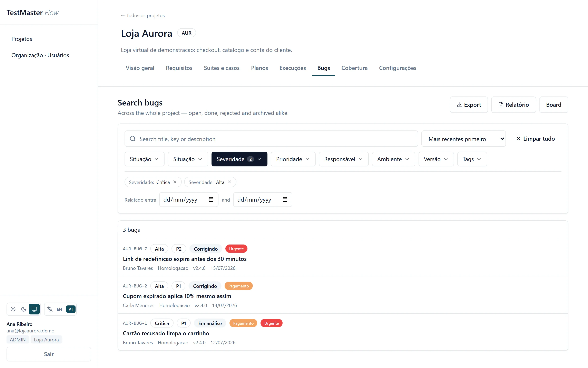Click the magnifier search icon
588x368 pixels.
pos(133,139)
